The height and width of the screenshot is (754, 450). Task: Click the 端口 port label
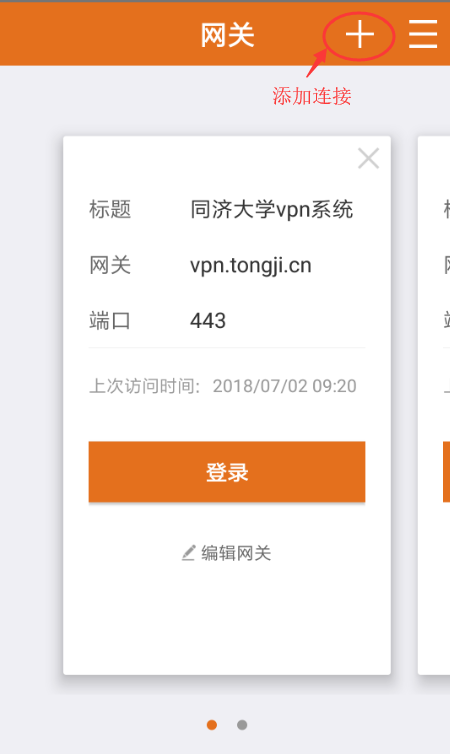coord(110,321)
